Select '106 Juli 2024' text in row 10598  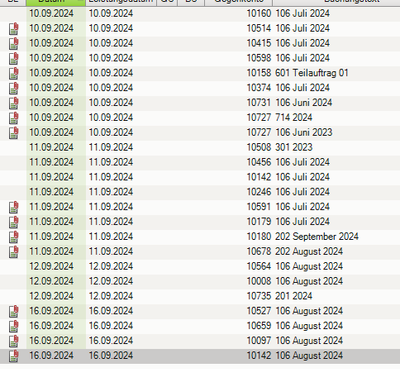302,58
